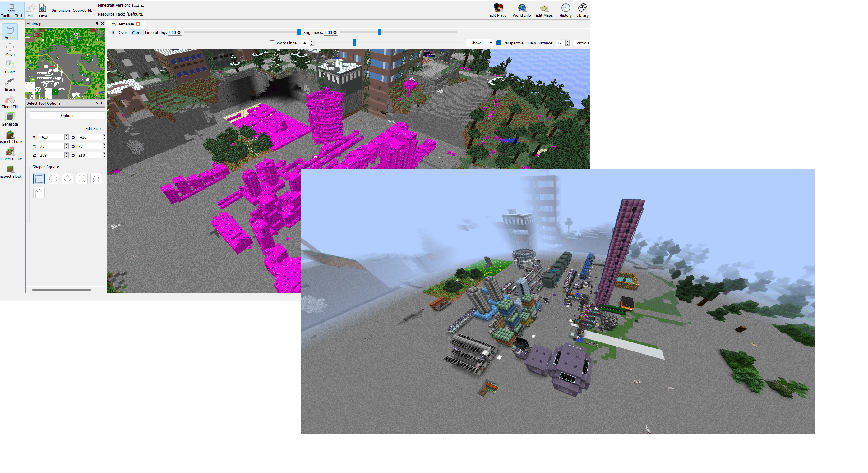
Task: Toggle the Perspective checkbox
Action: [x=499, y=43]
